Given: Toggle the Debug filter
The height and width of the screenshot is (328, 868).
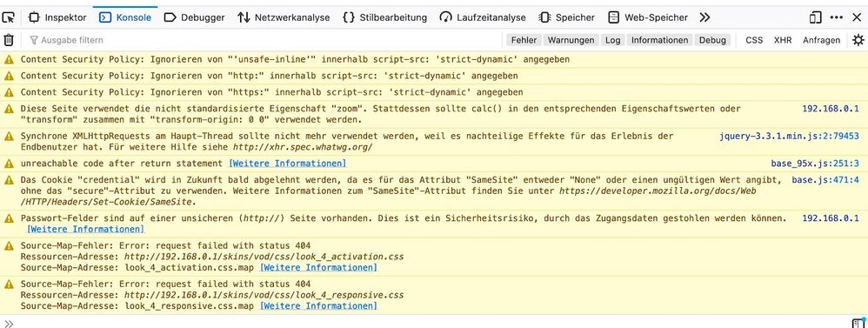Looking at the screenshot, I should pyautogui.click(x=712, y=40).
